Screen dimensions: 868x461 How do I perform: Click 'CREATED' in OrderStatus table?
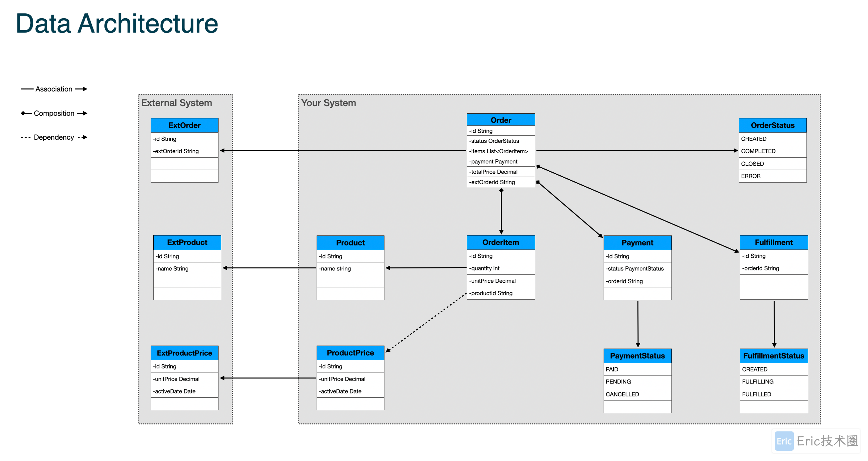click(x=773, y=139)
